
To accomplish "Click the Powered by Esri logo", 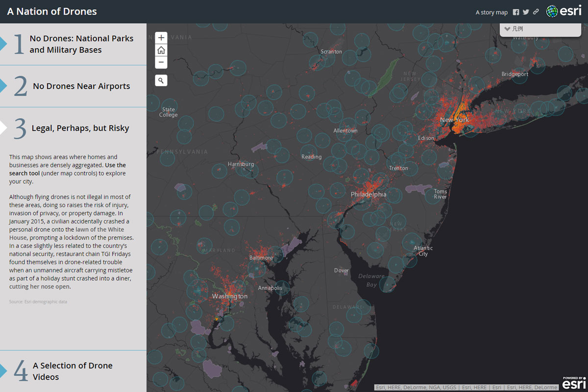I will 573,383.
